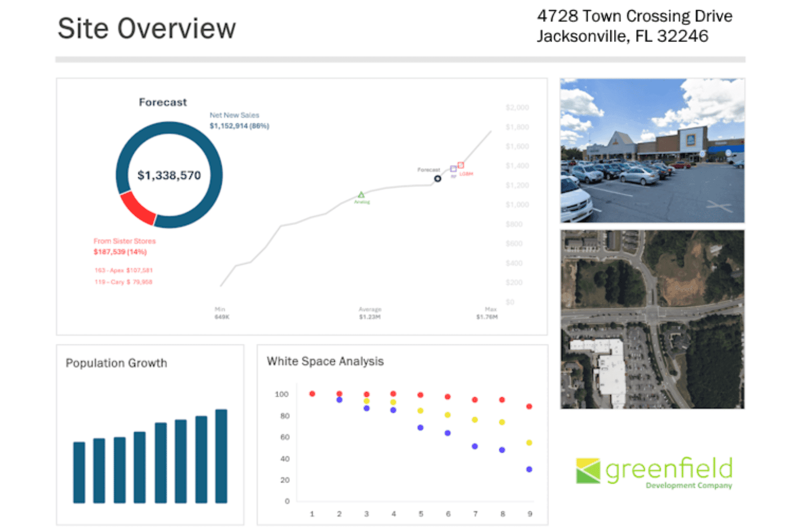The image size is (798, 532).
Task: Click the "100" White Space y-axis label
Action: [281, 394]
